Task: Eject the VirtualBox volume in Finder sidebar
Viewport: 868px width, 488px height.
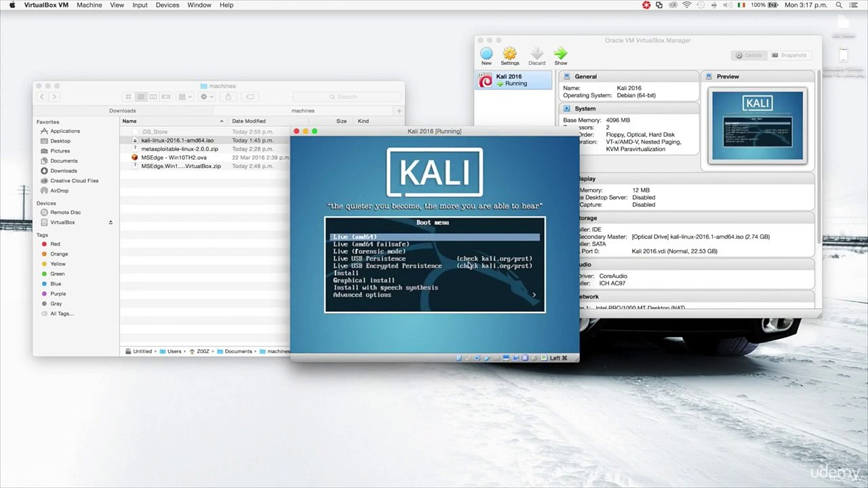Action: tap(111, 222)
